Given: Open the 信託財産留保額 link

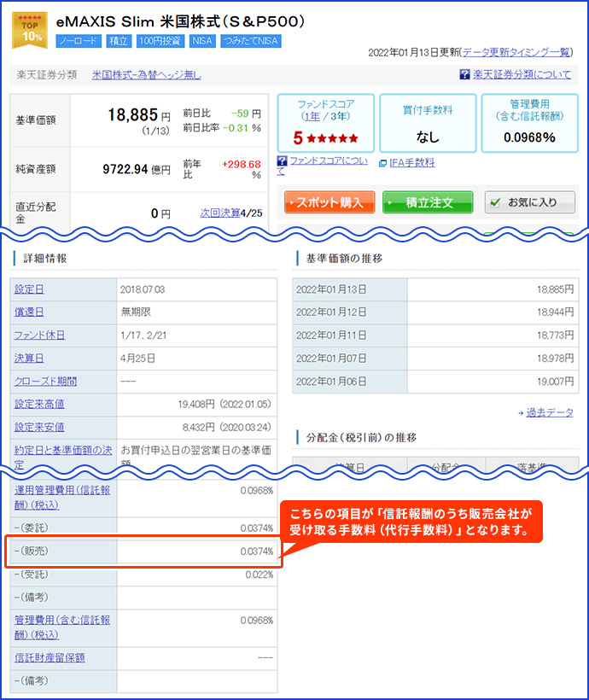Looking at the screenshot, I should (50, 657).
